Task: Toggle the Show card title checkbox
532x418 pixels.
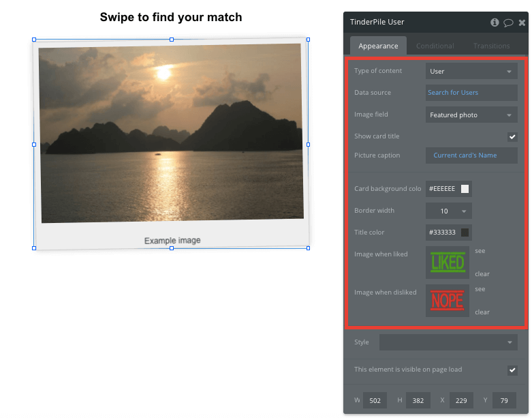Action: click(x=512, y=137)
